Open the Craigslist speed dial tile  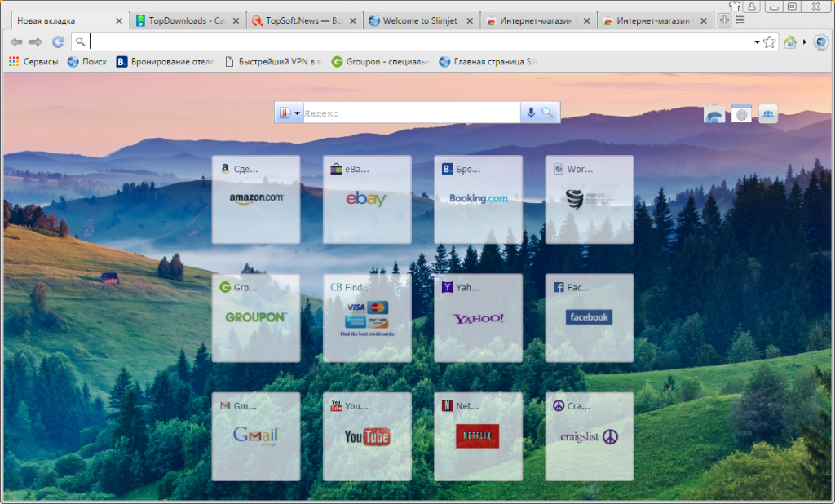click(x=590, y=436)
